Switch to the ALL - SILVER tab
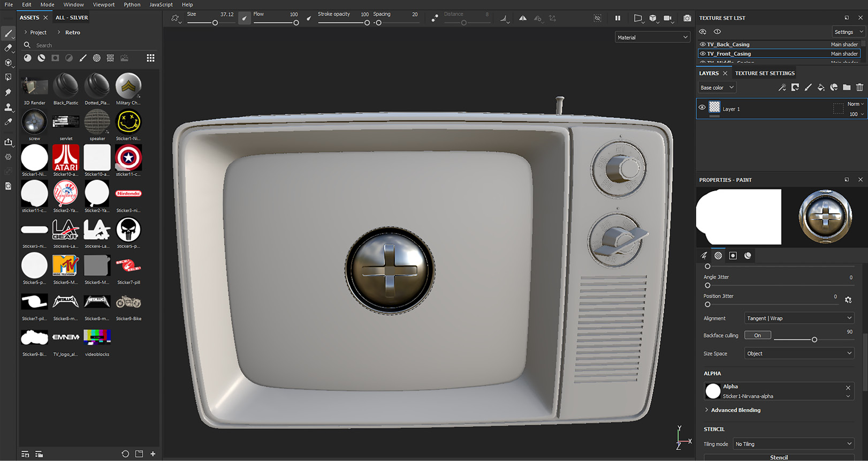Viewport: 868px width, 461px height. pos(72,18)
